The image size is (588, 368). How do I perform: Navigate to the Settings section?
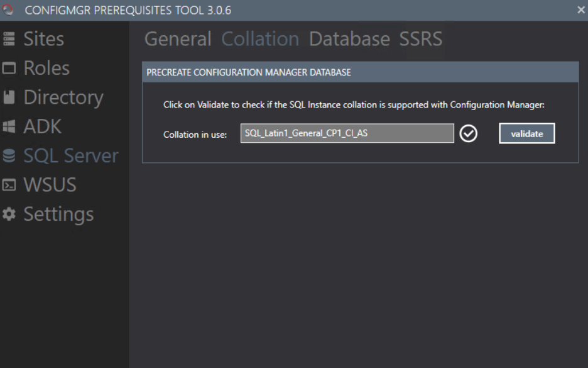coord(58,214)
